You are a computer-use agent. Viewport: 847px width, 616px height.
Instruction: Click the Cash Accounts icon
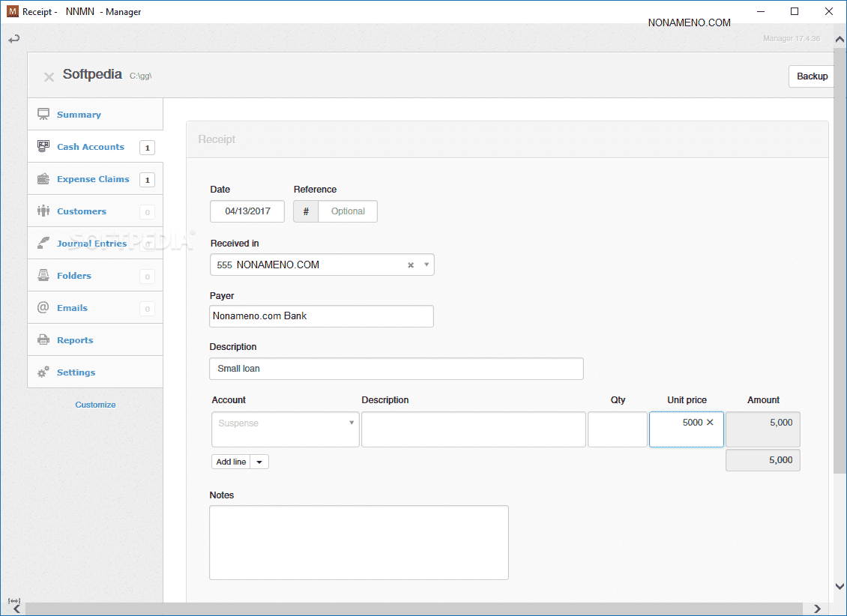pyautogui.click(x=43, y=147)
